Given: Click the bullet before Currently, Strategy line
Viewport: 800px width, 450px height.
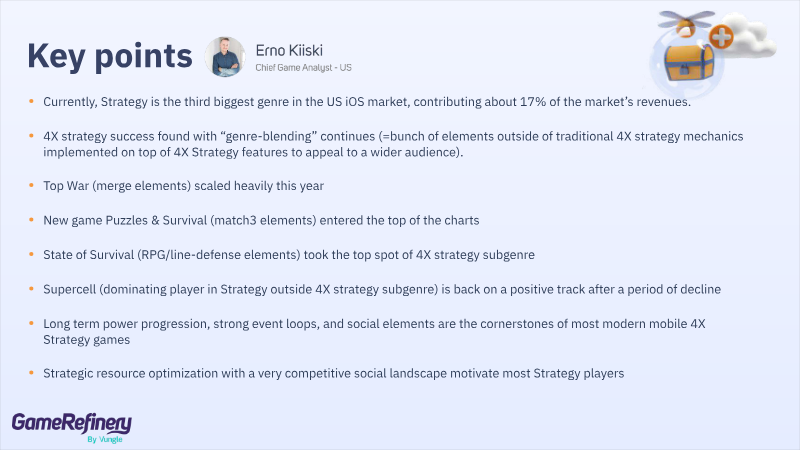Looking at the screenshot, I should (x=30, y=102).
